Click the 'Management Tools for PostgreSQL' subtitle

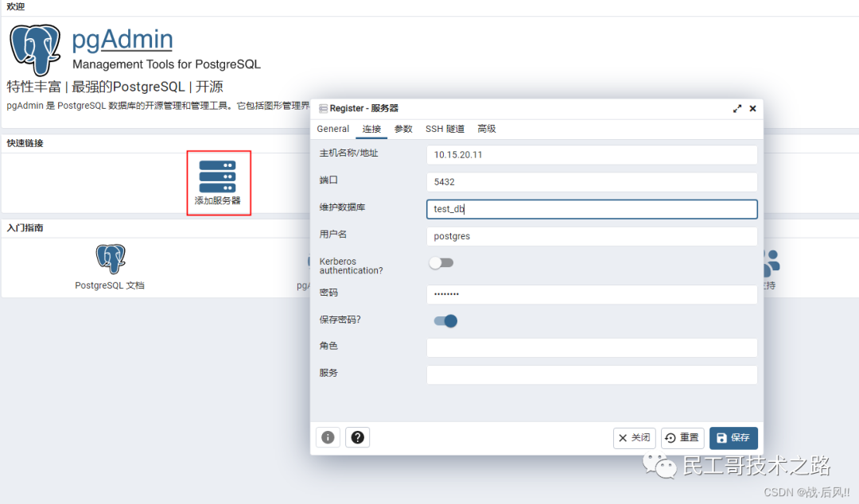[166, 64]
